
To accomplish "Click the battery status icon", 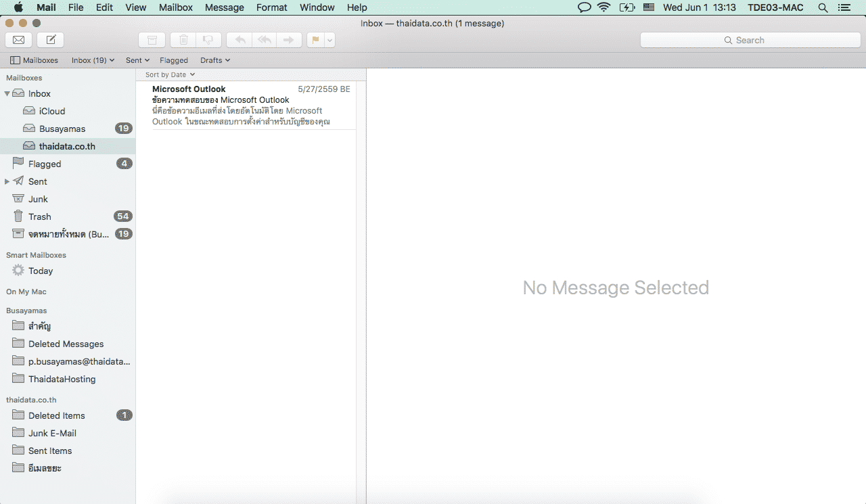I will point(627,7).
